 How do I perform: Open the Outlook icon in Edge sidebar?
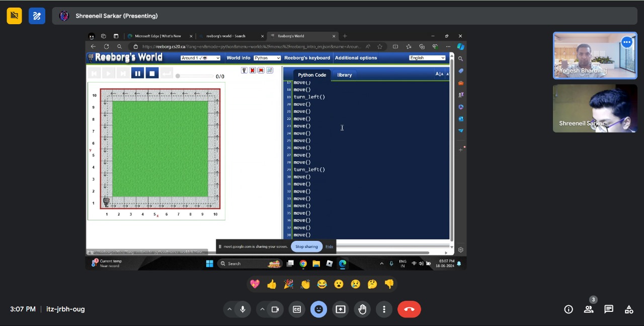click(x=460, y=119)
